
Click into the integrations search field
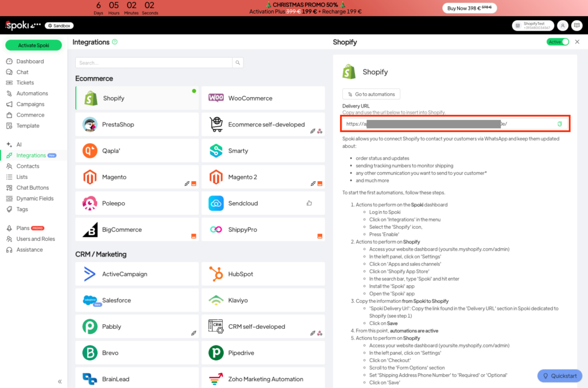point(154,63)
